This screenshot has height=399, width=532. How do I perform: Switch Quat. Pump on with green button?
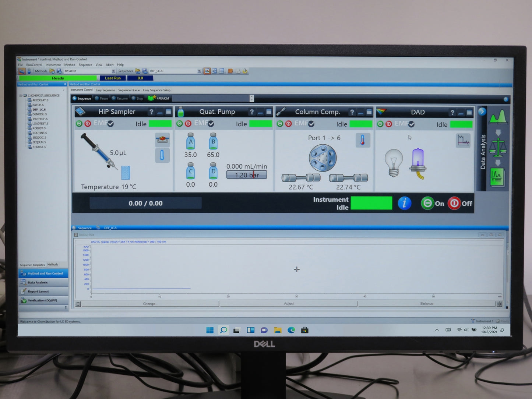pos(179,124)
